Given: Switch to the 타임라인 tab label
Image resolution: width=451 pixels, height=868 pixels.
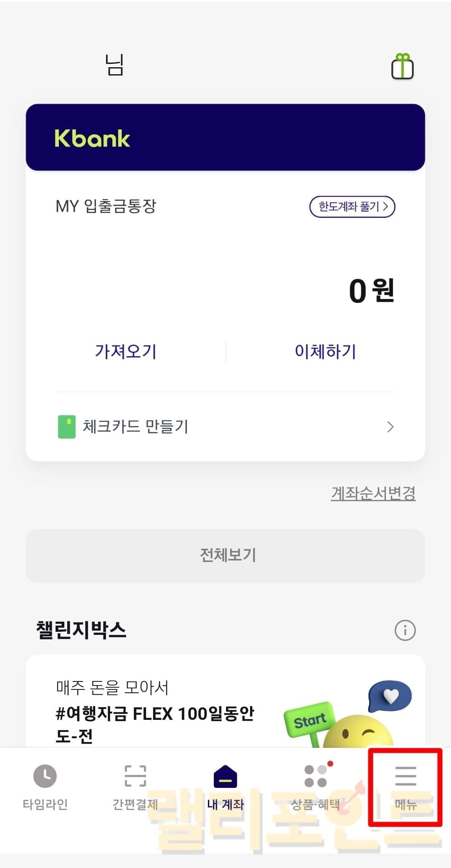Looking at the screenshot, I should 45,804.
